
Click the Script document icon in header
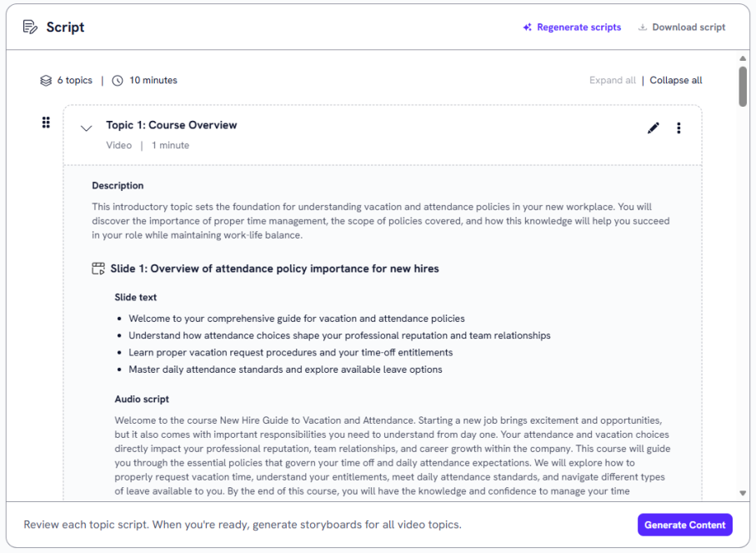[31, 27]
